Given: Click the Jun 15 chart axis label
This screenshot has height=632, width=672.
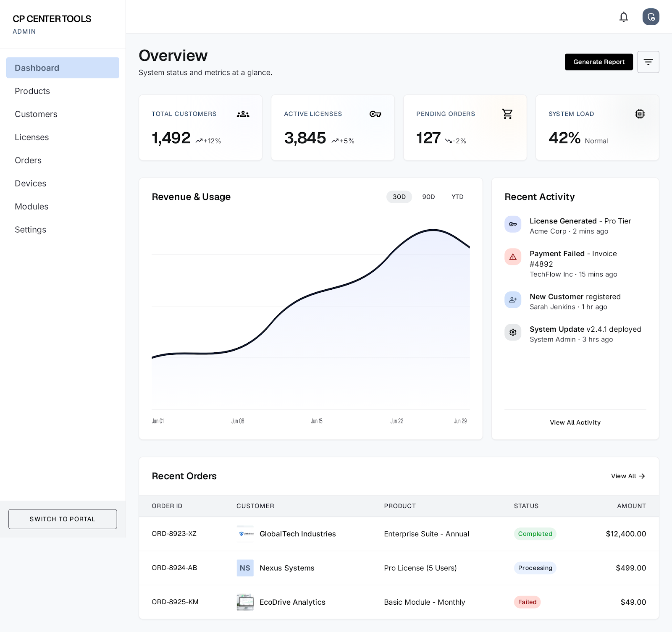Looking at the screenshot, I should (317, 421).
